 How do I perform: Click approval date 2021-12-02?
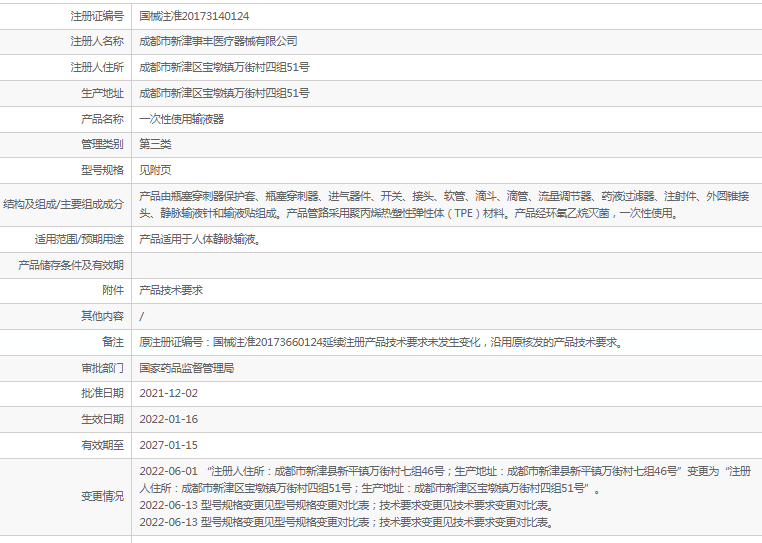[x=169, y=393]
